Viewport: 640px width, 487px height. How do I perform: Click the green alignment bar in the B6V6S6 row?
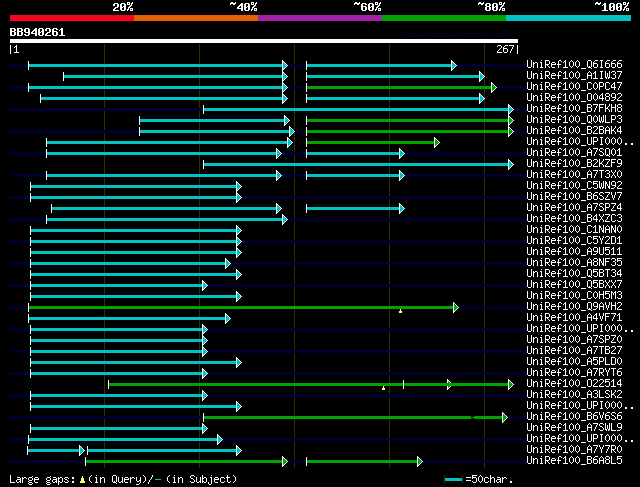coord(356,418)
